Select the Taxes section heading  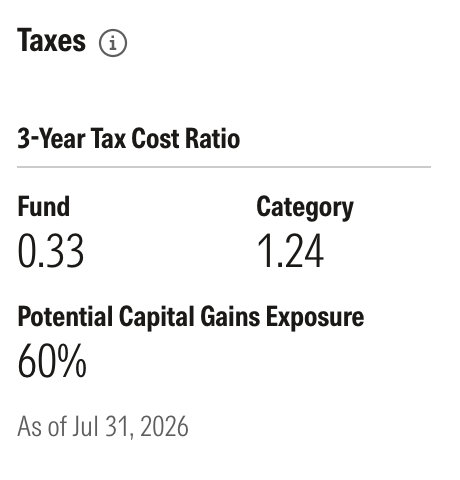coord(52,40)
